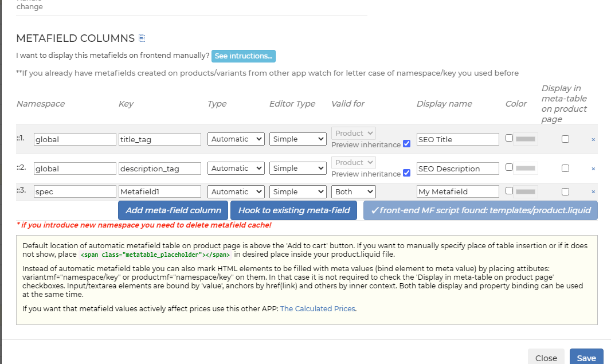Image resolution: width=611 pixels, height=364 pixels.
Task: Save the metafield column settings
Action: click(586, 358)
